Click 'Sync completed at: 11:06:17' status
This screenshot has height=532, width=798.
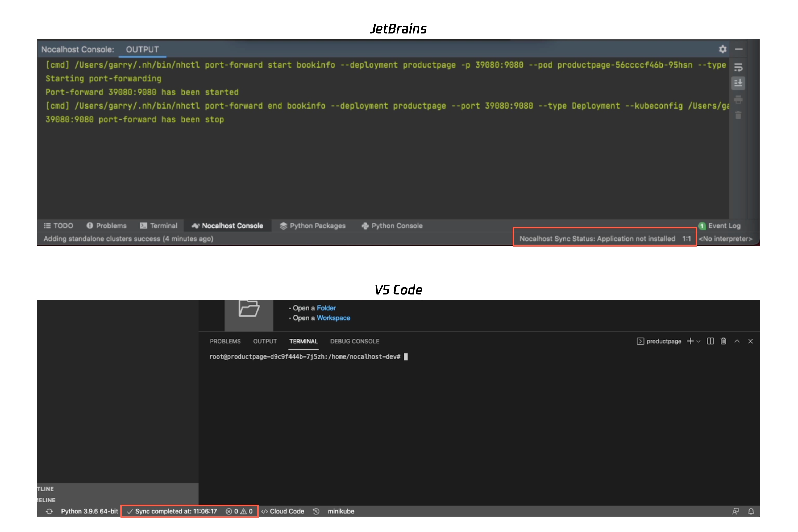coord(176,511)
